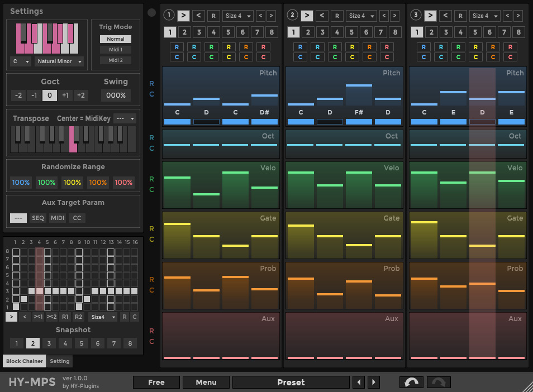Click block chainer ><1 pendulum button
The height and width of the screenshot is (392, 533).
point(38,317)
